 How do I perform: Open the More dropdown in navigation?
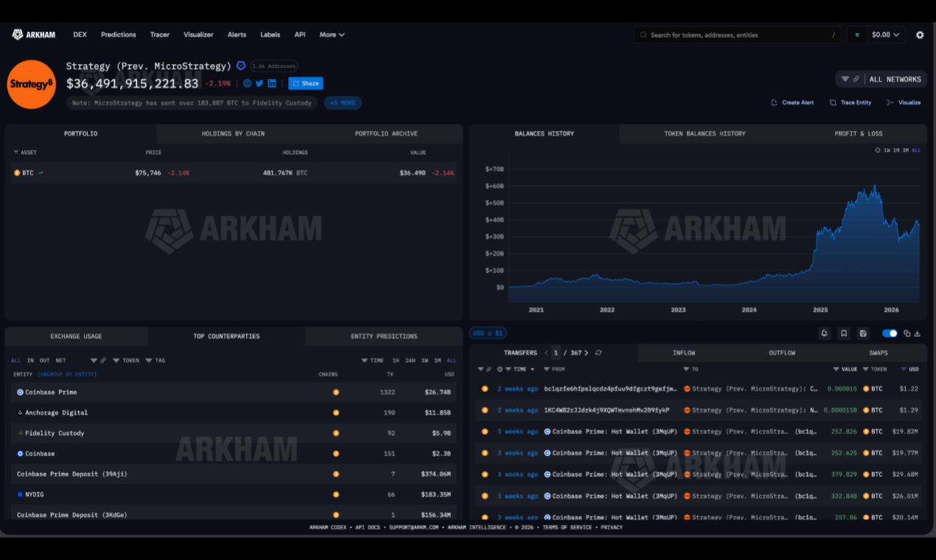pos(332,35)
